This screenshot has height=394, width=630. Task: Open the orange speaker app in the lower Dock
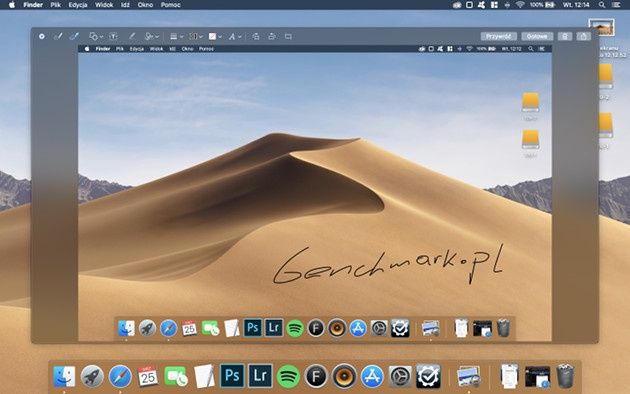[344, 376]
